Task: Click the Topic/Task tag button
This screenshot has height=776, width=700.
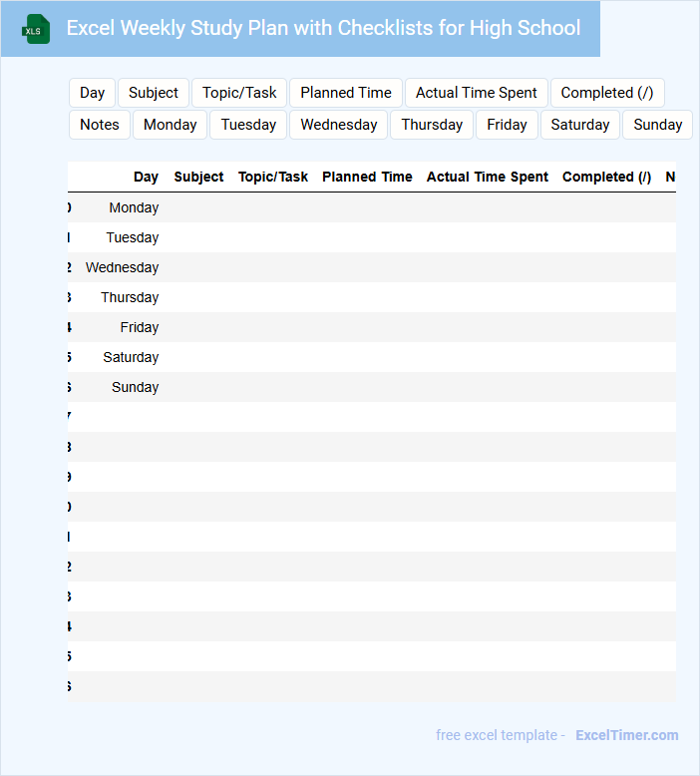Action: pyautogui.click(x=239, y=93)
